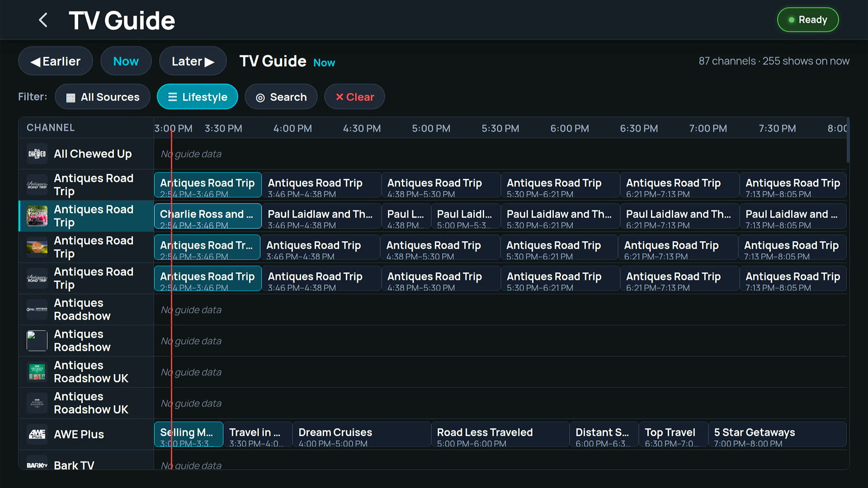
Task: Click the Ready status indicator
Action: coord(808,20)
